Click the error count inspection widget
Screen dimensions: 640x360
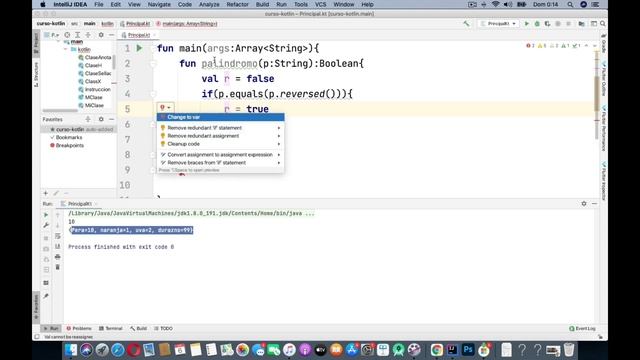(531, 46)
